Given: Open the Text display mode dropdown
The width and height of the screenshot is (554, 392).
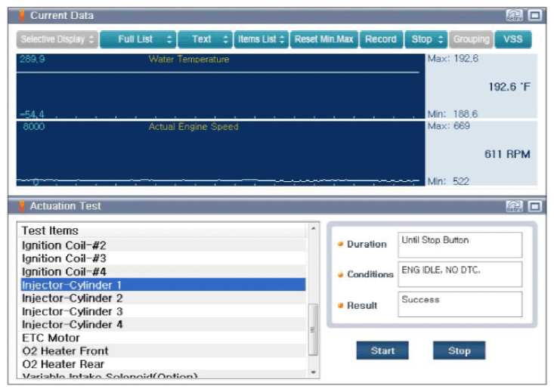Looking at the screenshot, I should click(x=206, y=39).
